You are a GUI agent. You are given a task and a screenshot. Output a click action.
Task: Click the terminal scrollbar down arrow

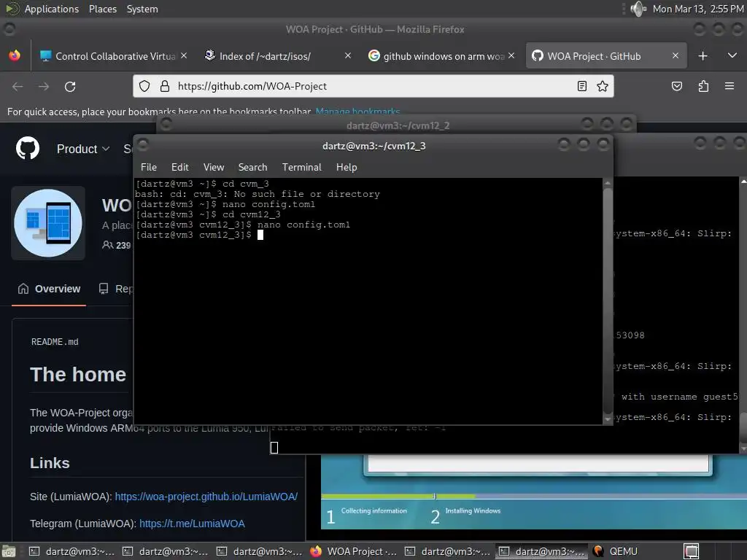point(608,419)
